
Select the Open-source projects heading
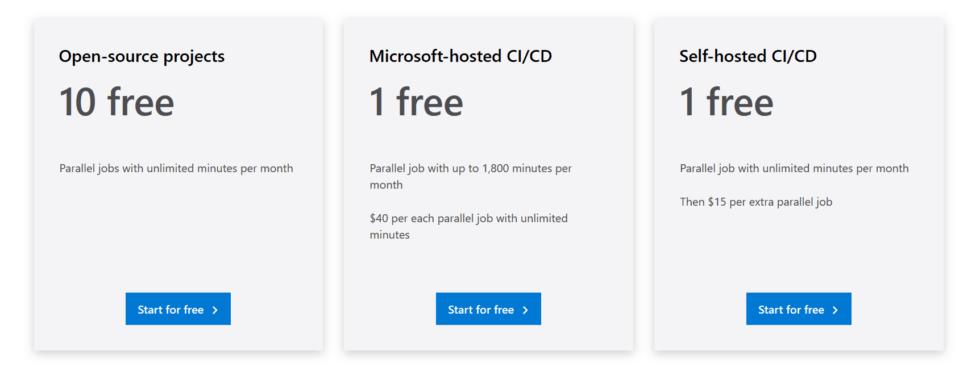pos(142,56)
